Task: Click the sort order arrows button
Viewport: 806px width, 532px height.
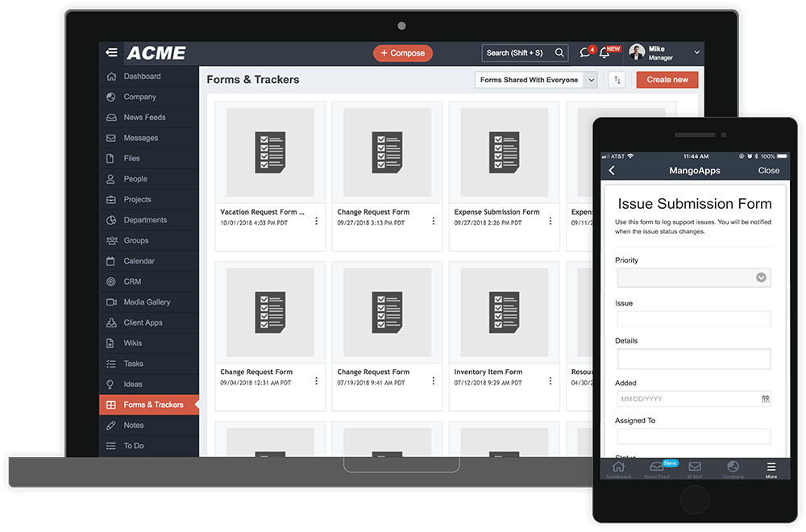Action: (x=617, y=80)
